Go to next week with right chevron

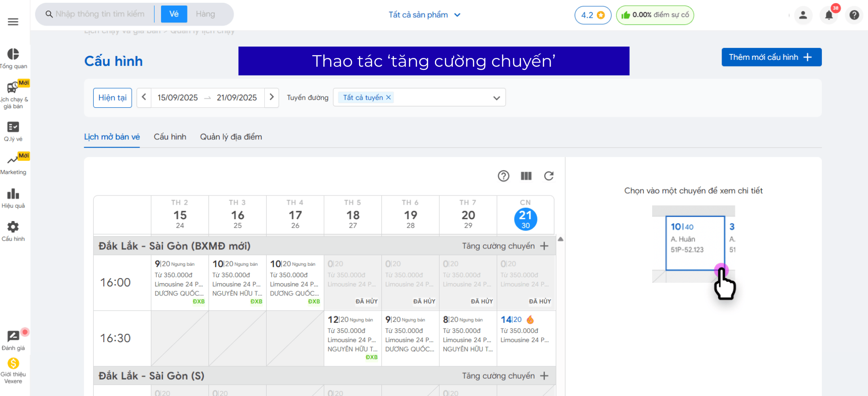272,97
